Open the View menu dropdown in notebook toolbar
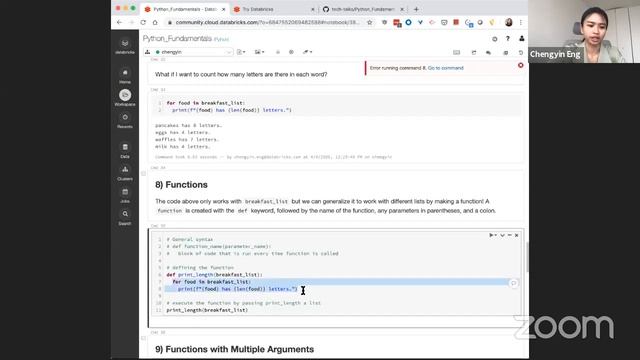640x360 pixels. pos(259,52)
